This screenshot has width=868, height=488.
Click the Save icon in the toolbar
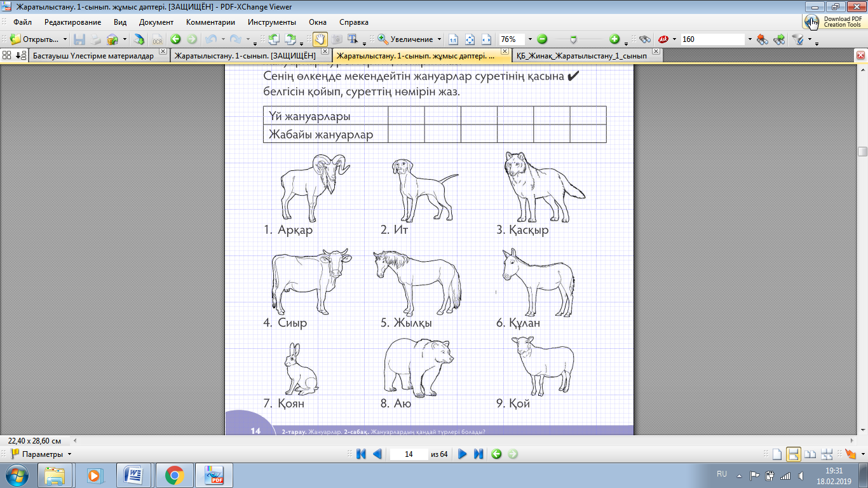click(79, 39)
